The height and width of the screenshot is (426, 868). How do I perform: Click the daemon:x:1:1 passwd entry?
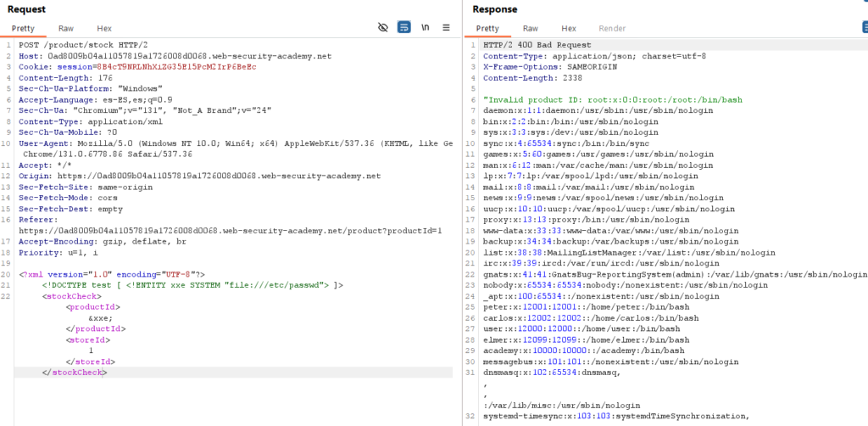[x=598, y=111]
